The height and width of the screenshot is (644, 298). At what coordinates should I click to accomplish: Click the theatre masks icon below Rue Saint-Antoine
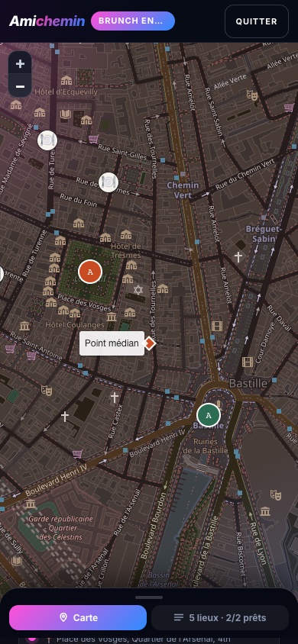pyautogui.click(x=47, y=390)
